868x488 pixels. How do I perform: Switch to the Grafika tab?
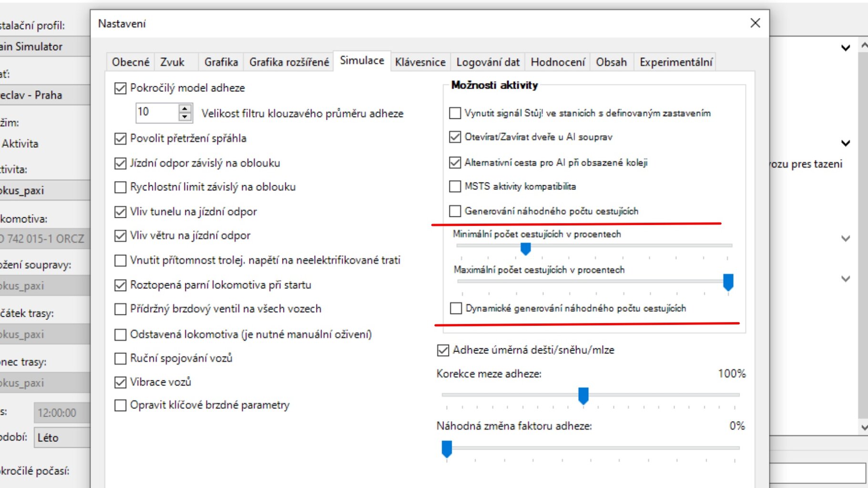coord(221,62)
